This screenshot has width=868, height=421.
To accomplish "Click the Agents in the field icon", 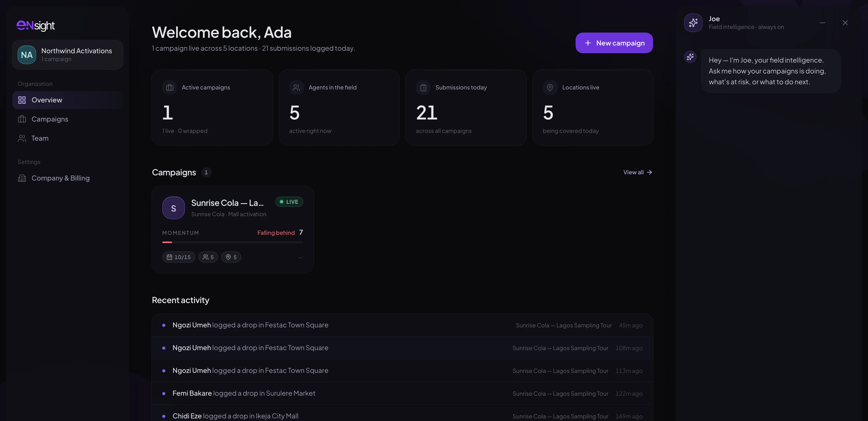I will [x=296, y=87].
